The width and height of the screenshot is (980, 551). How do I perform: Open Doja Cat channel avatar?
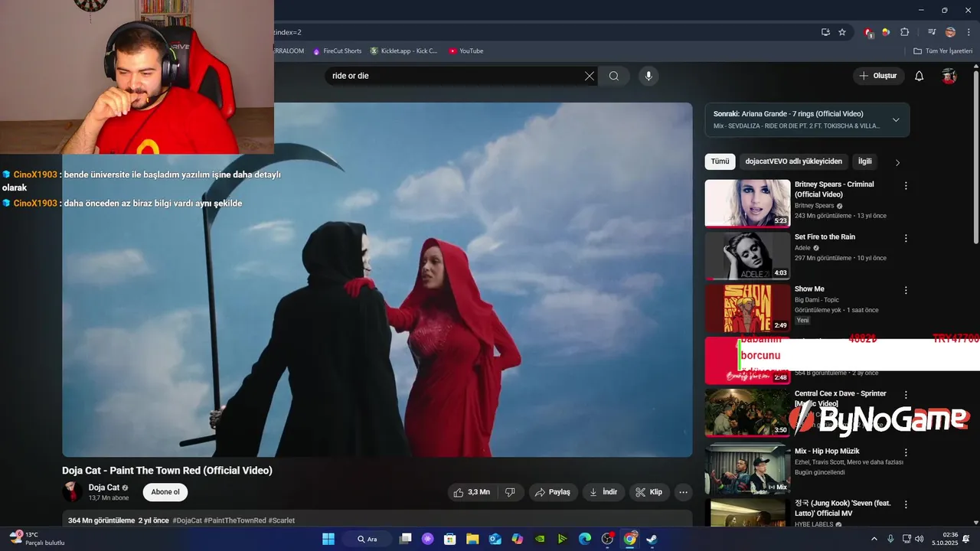pyautogui.click(x=72, y=492)
